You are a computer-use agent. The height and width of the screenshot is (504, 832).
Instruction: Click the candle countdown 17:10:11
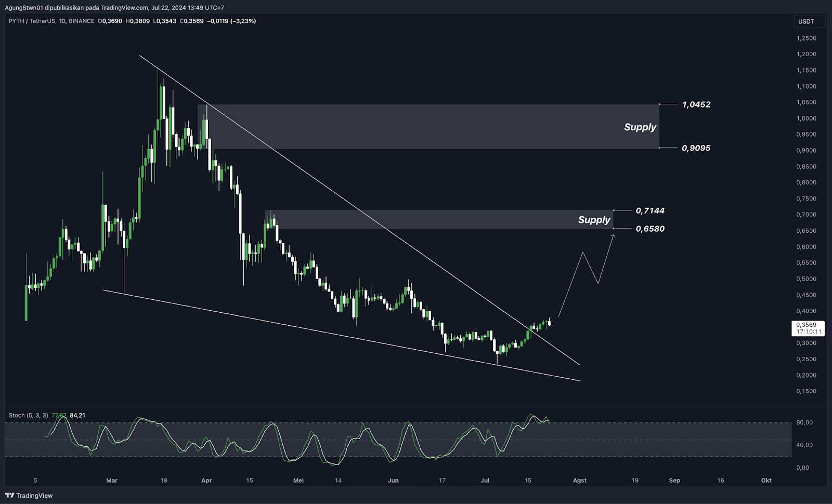(809, 331)
